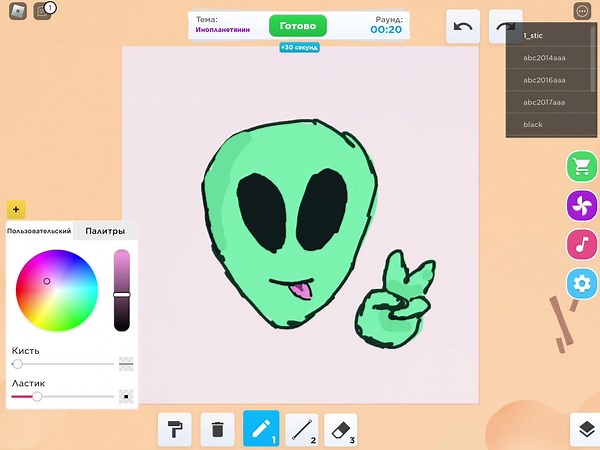Redo the last undone stroke
600x450 pixels.
pyautogui.click(x=505, y=26)
